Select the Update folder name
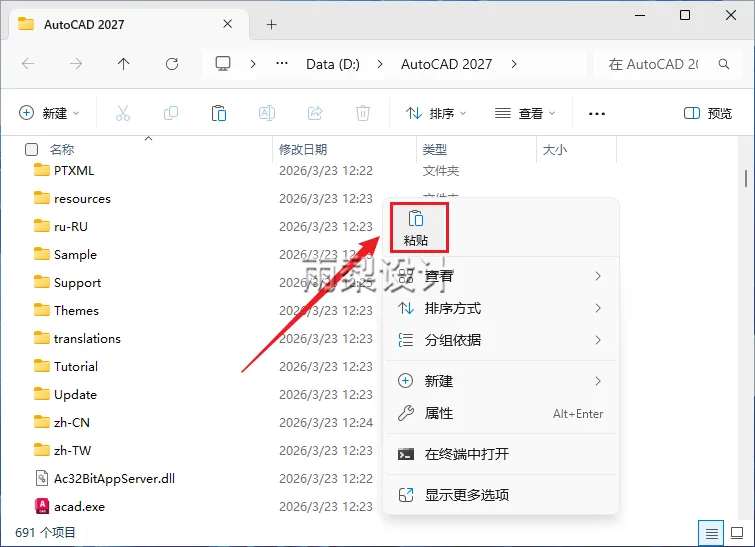755x547 pixels. [75, 394]
